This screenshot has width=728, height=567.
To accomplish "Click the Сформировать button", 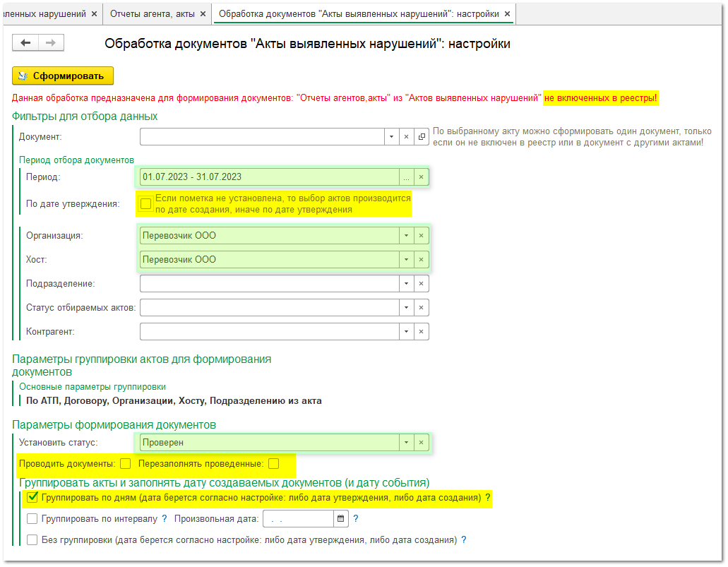I will [62, 75].
